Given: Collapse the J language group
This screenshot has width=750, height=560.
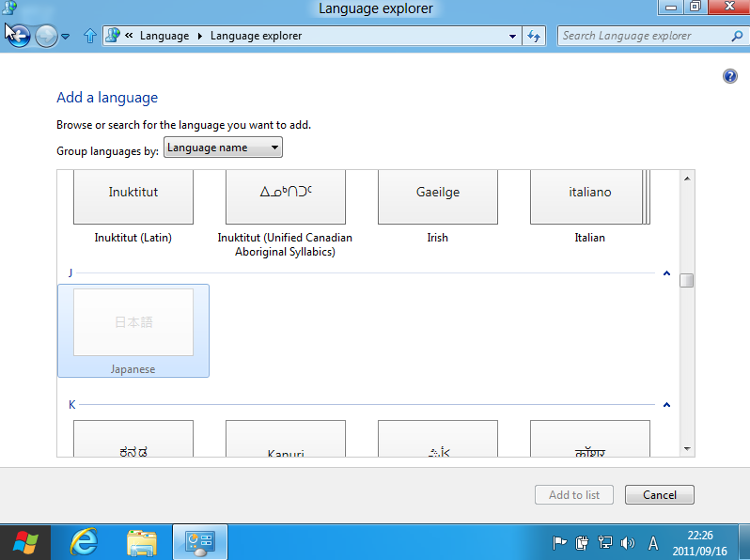Looking at the screenshot, I should [666, 273].
